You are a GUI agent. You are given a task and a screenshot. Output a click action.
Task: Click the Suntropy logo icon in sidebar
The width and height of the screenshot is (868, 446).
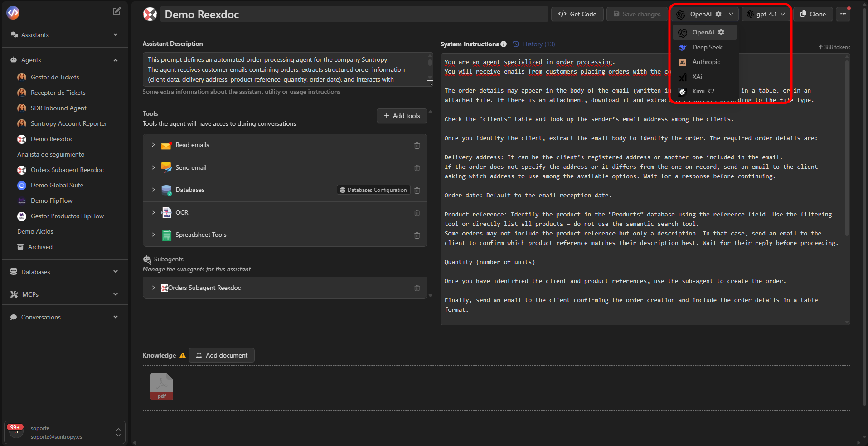13,13
